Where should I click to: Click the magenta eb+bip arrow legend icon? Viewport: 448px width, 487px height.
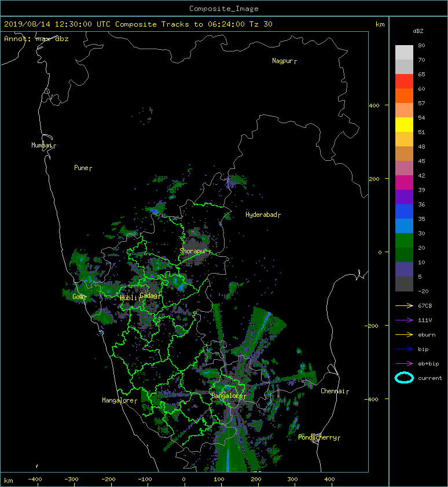click(x=404, y=363)
